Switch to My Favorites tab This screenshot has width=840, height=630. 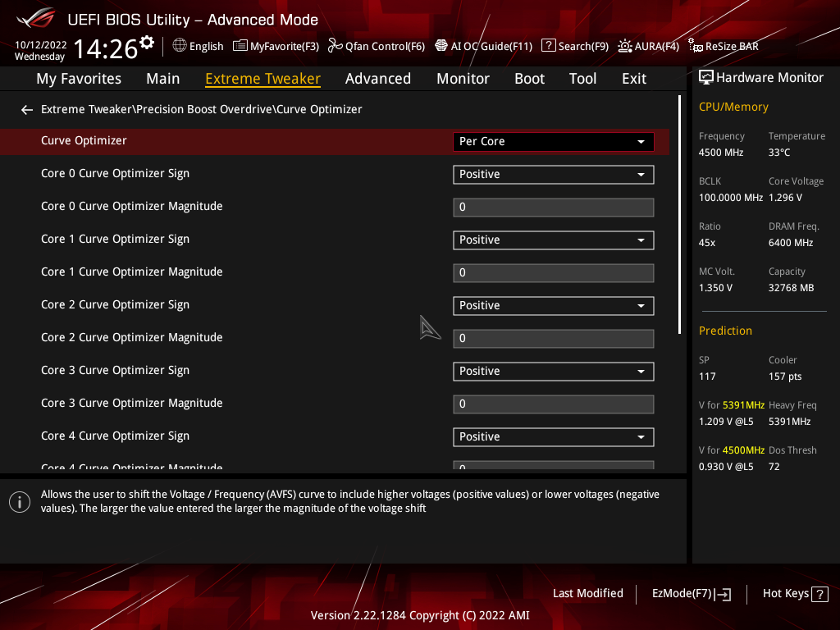(79, 79)
